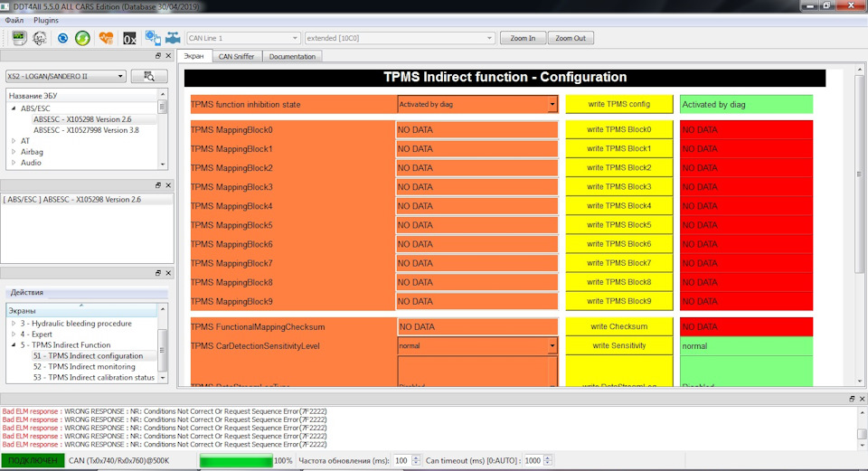Click refresh rate stepper up arrow
This screenshot has width=868, height=471.
pos(416,457)
